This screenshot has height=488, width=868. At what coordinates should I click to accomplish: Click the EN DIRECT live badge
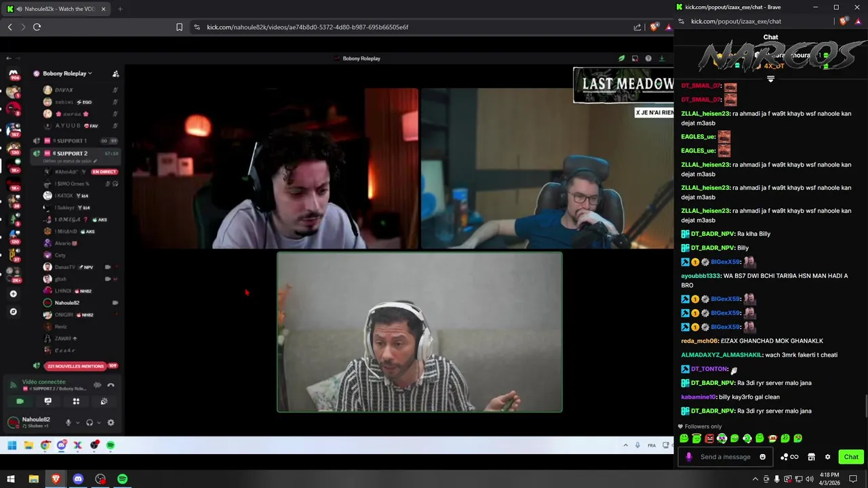[104, 171]
